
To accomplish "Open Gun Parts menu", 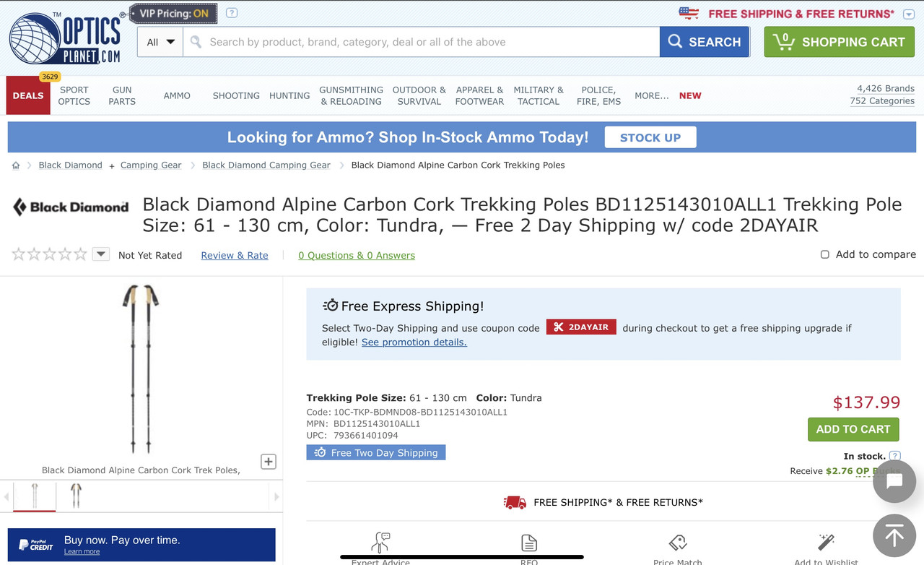I will (x=122, y=95).
